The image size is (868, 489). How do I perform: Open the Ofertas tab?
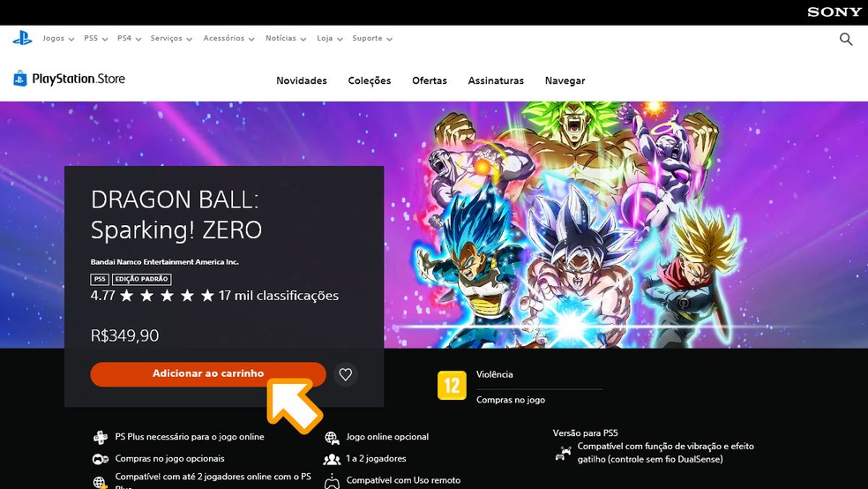430,80
